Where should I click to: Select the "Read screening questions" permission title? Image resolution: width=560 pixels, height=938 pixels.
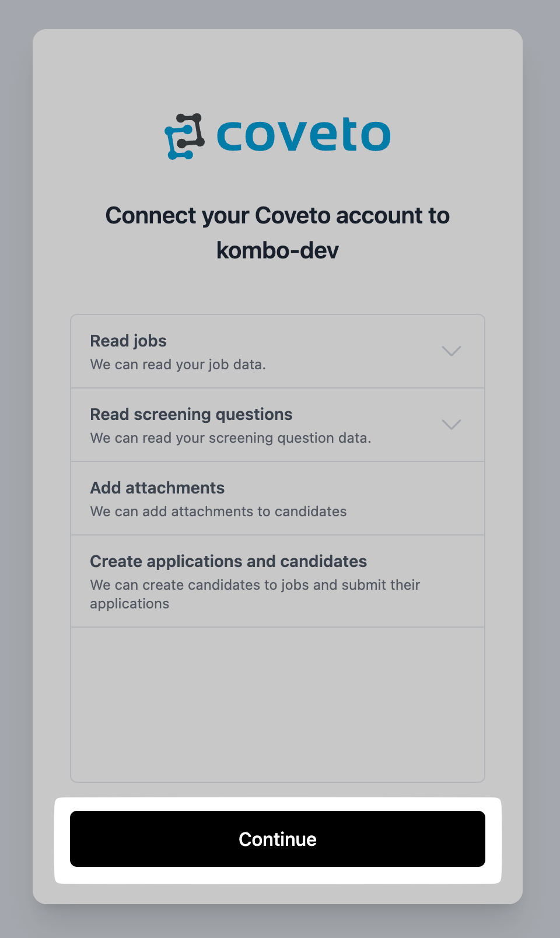(x=191, y=414)
